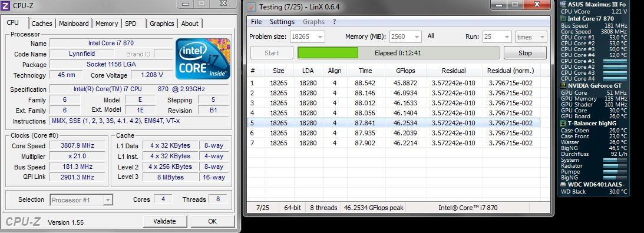Screen dimensions: 644x233
Task: Click the Code Name Lynnfield field
Action: pos(82,54)
